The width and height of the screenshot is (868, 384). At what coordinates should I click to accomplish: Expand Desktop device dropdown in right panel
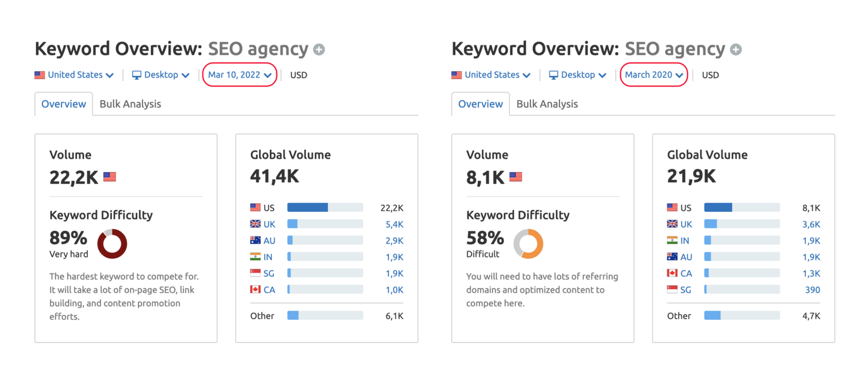click(x=577, y=75)
